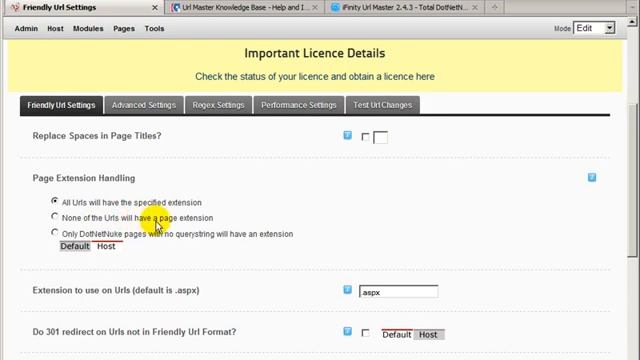
Task: Open help icon for Extension to use on Urls
Action: [347, 290]
